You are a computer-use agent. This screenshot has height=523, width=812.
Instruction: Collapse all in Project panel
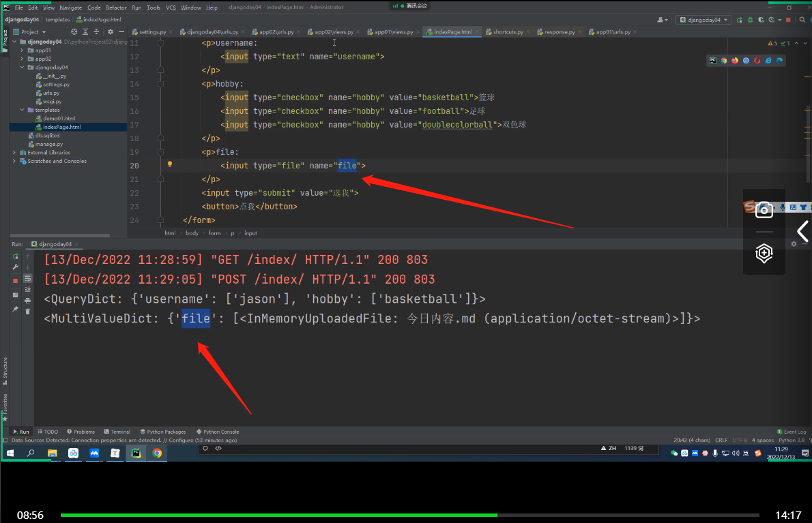click(x=96, y=31)
